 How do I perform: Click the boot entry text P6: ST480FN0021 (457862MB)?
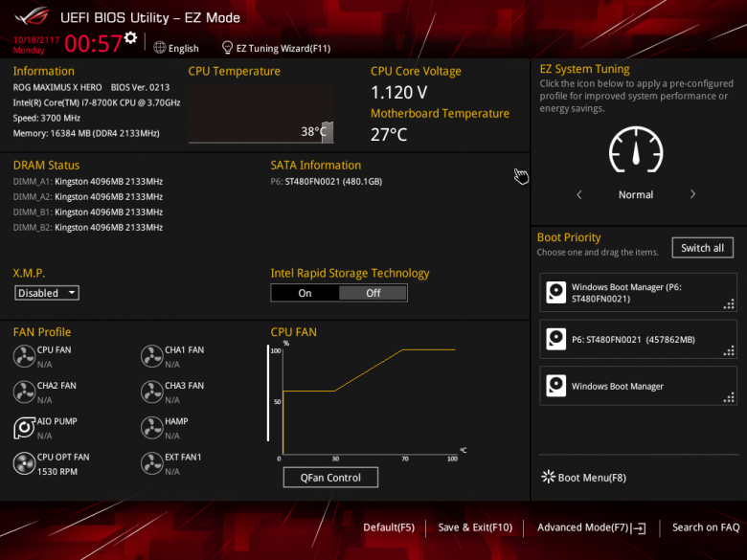click(633, 340)
